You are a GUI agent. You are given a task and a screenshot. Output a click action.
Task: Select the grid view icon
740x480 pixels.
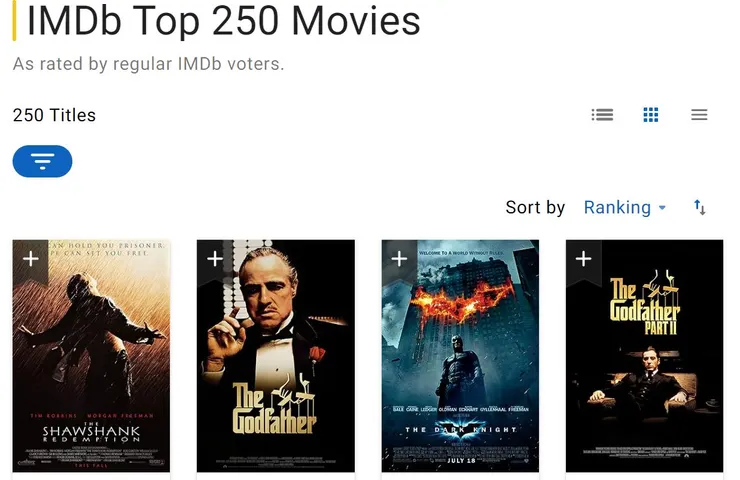651,115
